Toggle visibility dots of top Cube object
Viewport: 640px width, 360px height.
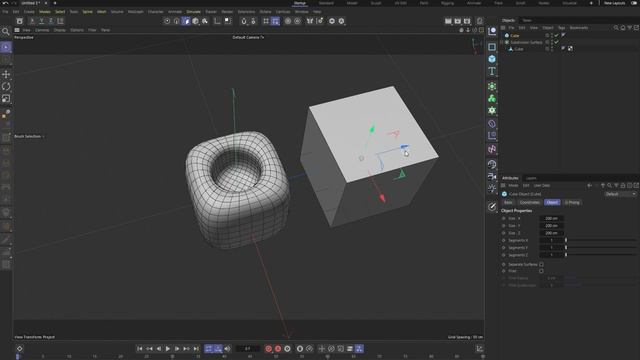[x=552, y=36]
